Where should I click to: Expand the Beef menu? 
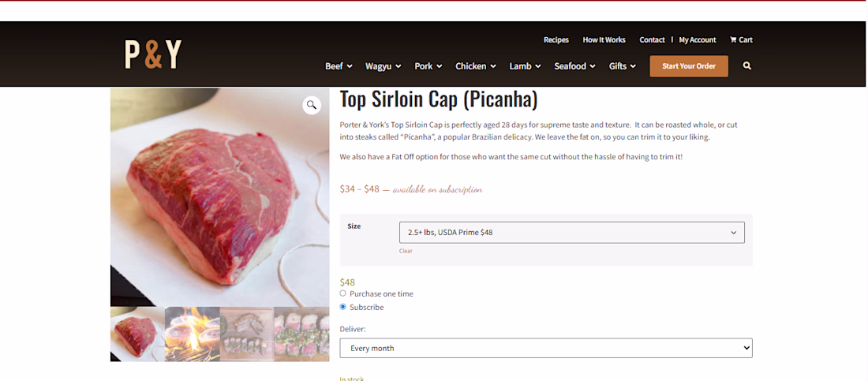pyautogui.click(x=339, y=66)
